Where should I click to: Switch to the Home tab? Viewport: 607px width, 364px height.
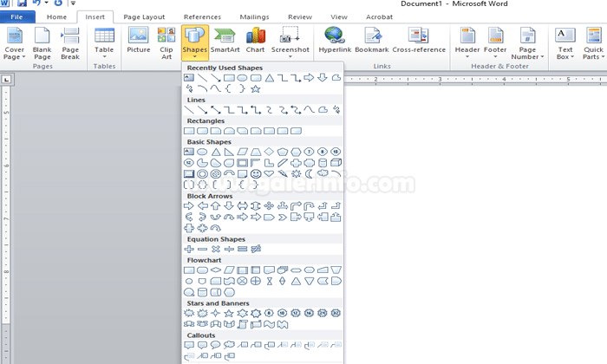[x=56, y=17]
